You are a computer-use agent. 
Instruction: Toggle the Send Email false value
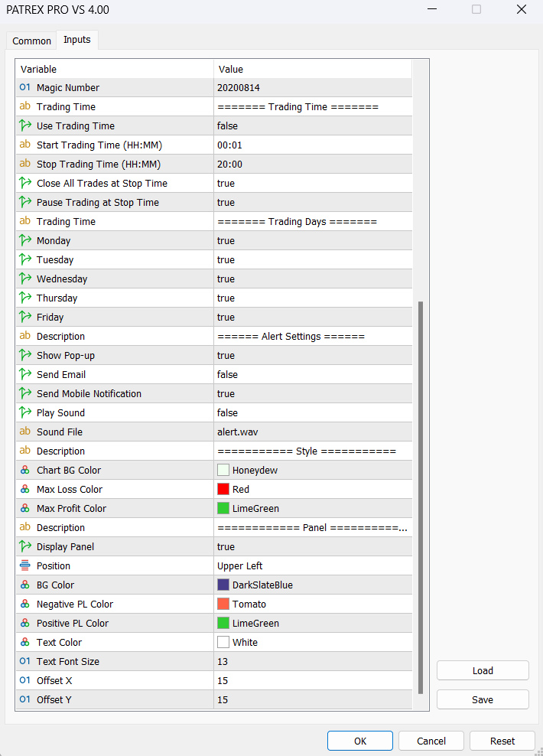313,375
